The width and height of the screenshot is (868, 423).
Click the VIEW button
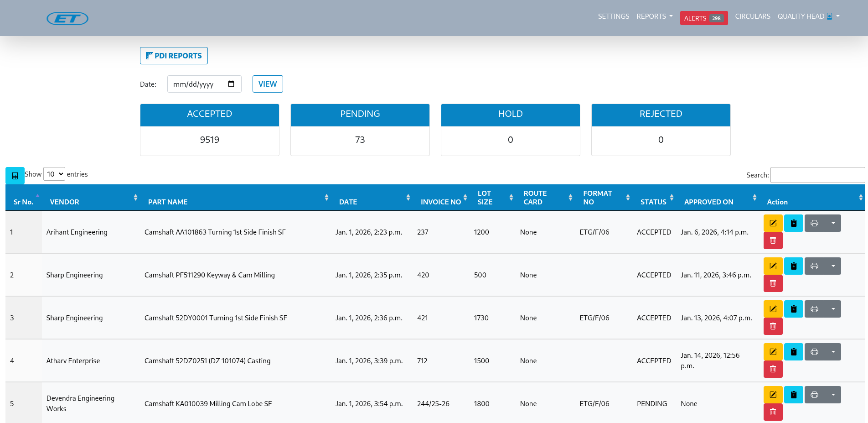(268, 84)
